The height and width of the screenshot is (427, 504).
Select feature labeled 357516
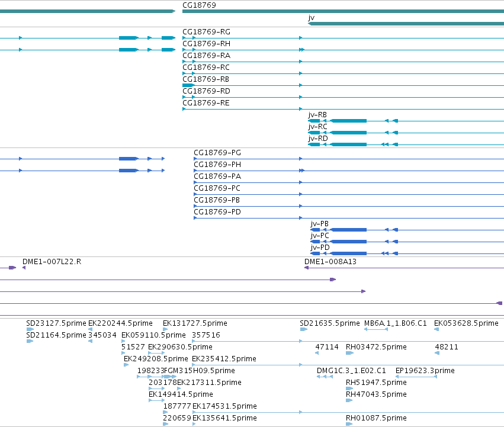click(206, 335)
